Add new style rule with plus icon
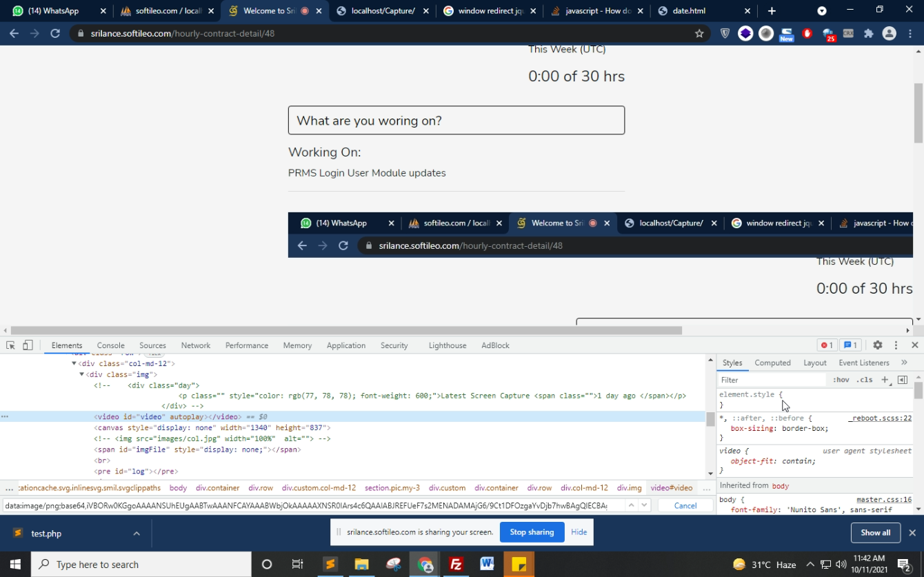The height and width of the screenshot is (577, 924). tap(885, 380)
